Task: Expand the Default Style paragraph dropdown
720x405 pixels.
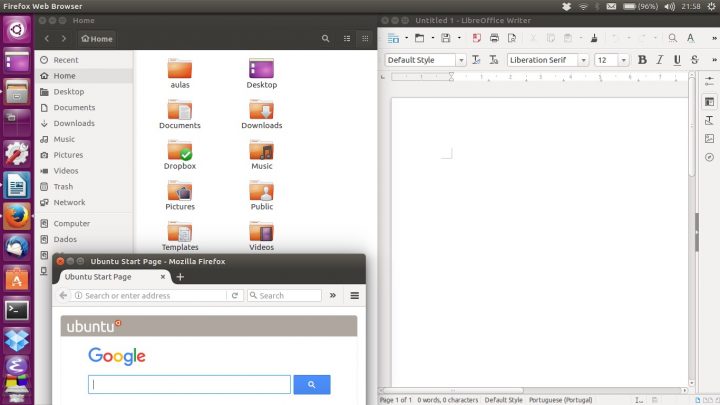Action: pyautogui.click(x=461, y=60)
